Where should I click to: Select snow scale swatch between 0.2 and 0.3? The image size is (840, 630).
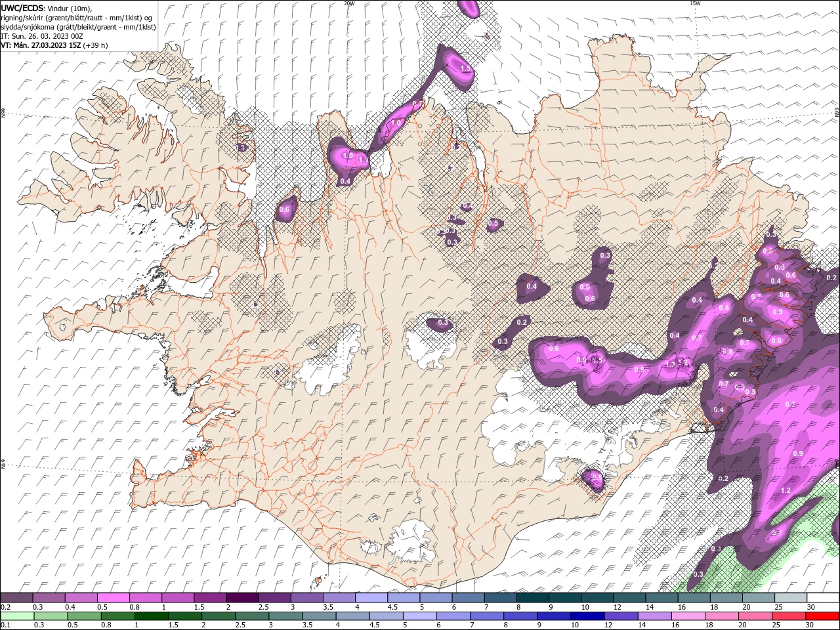pyautogui.click(x=17, y=598)
